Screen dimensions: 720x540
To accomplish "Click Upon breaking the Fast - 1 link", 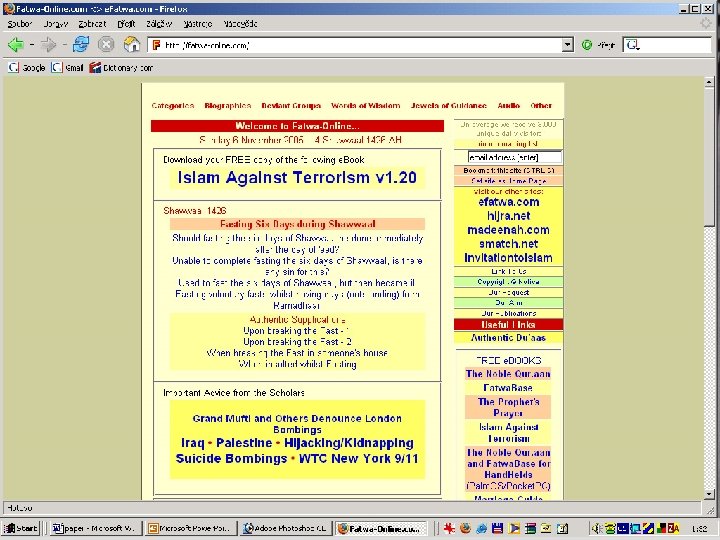I will point(296,331).
